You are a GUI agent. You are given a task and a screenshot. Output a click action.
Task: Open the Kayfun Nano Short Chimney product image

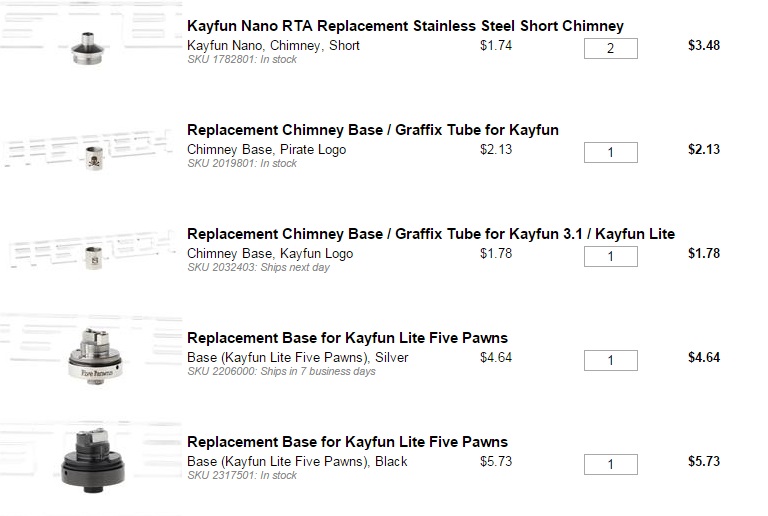click(x=88, y=48)
